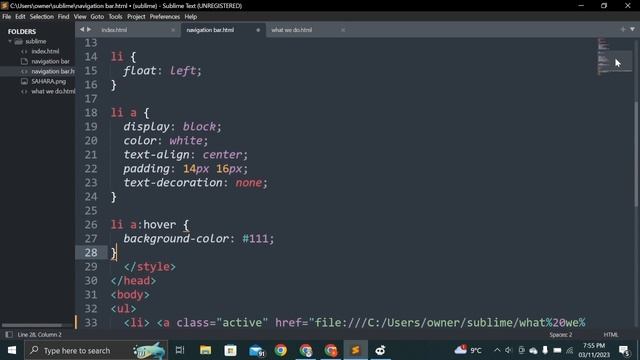Click Line 28, Column 2 status text
Image resolution: width=640 pixels, height=360 pixels.
39,335
